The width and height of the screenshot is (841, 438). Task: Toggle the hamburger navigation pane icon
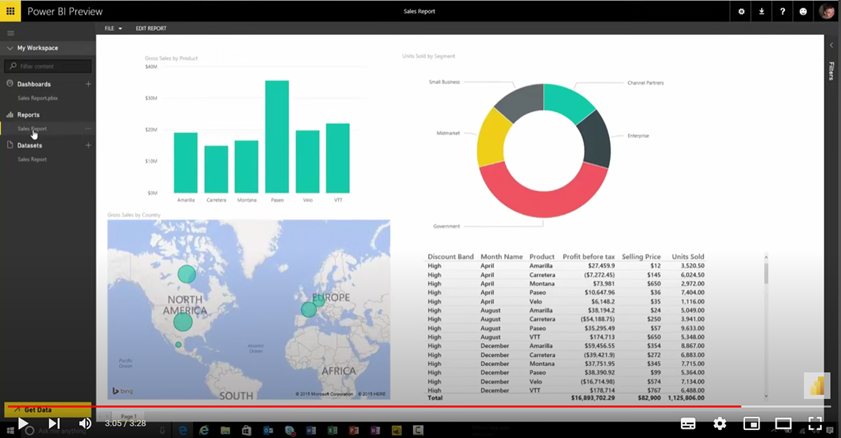(x=11, y=33)
